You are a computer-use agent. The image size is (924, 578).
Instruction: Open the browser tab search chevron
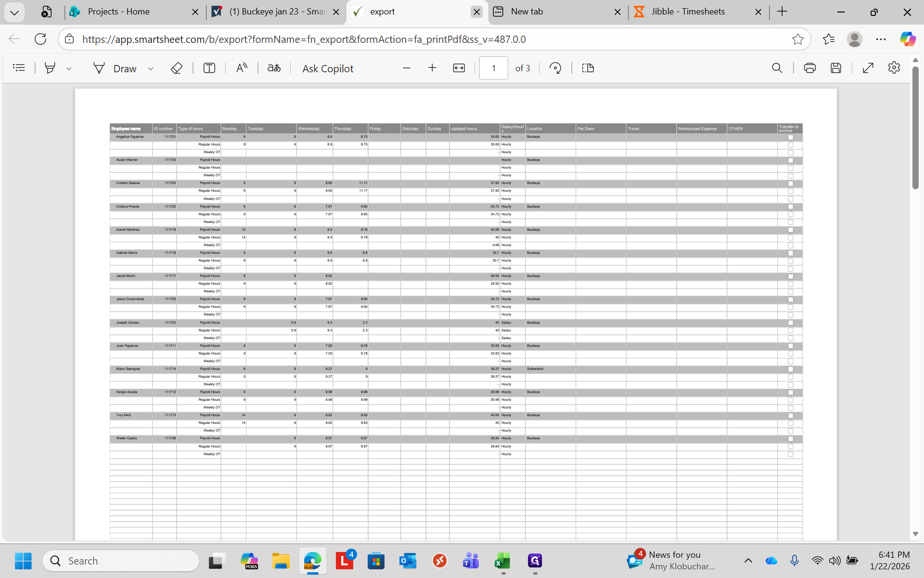(x=14, y=12)
